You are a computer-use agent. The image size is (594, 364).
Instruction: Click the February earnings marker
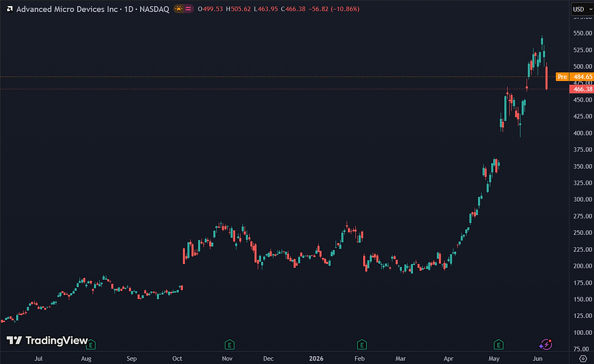[x=362, y=345]
